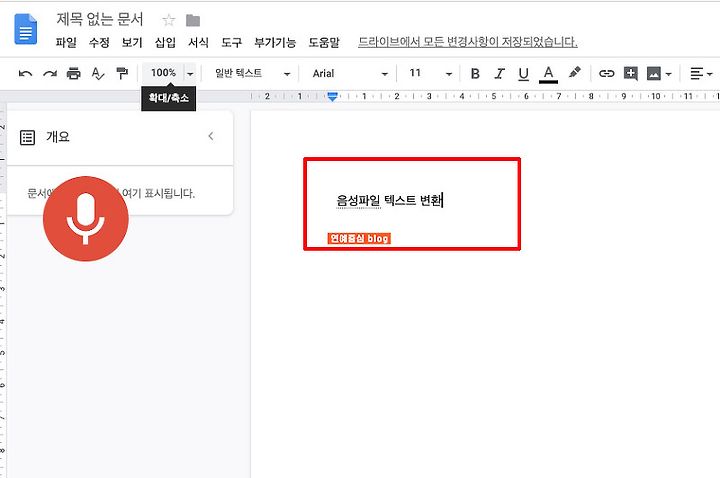
Task: Click the 개요 outline list icon
Action: click(28, 137)
